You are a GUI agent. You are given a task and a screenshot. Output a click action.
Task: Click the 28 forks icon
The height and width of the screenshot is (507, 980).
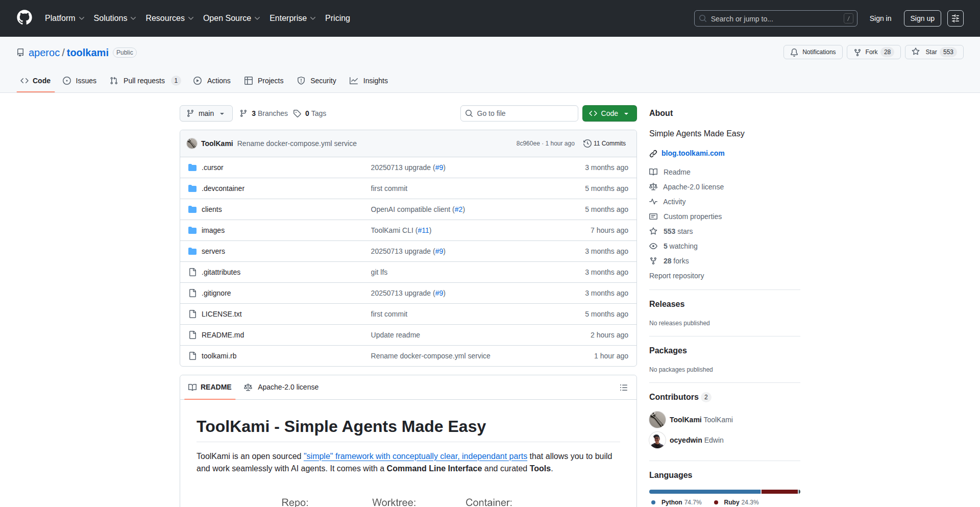[x=653, y=261]
